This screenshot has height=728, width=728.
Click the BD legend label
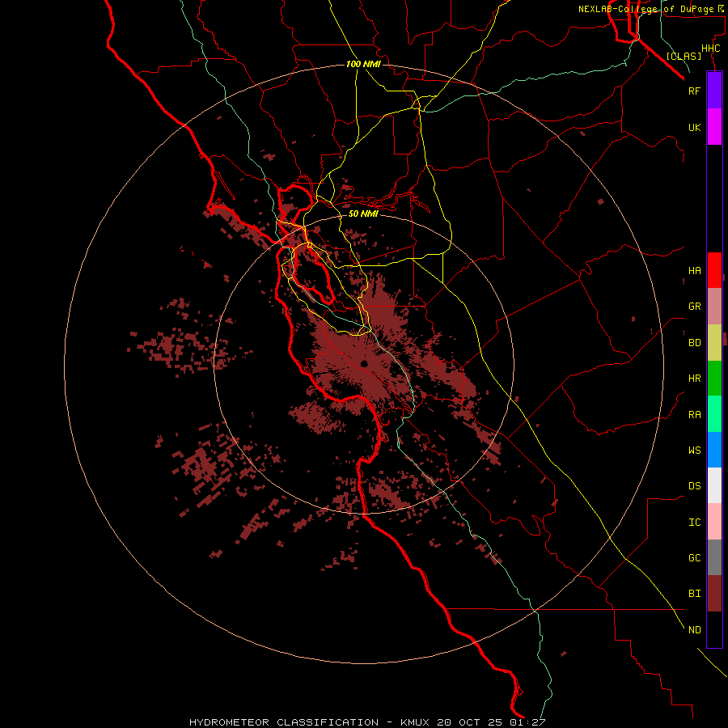[694, 343]
